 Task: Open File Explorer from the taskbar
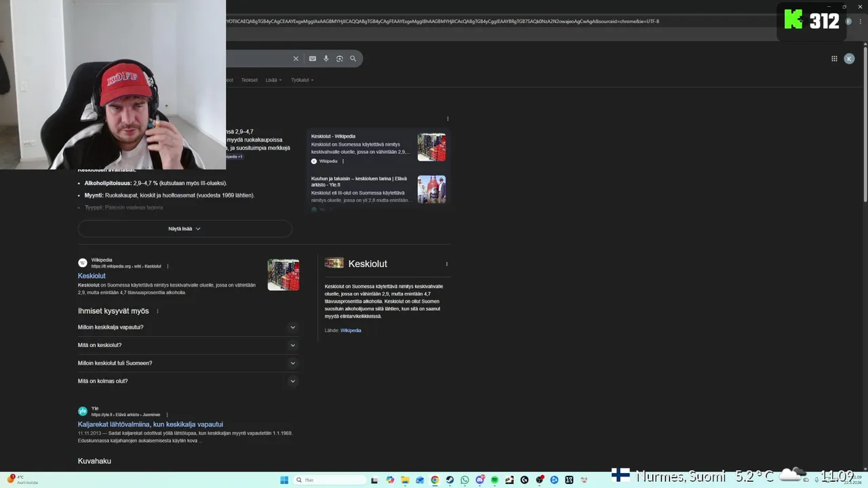[x=405, y=480]
